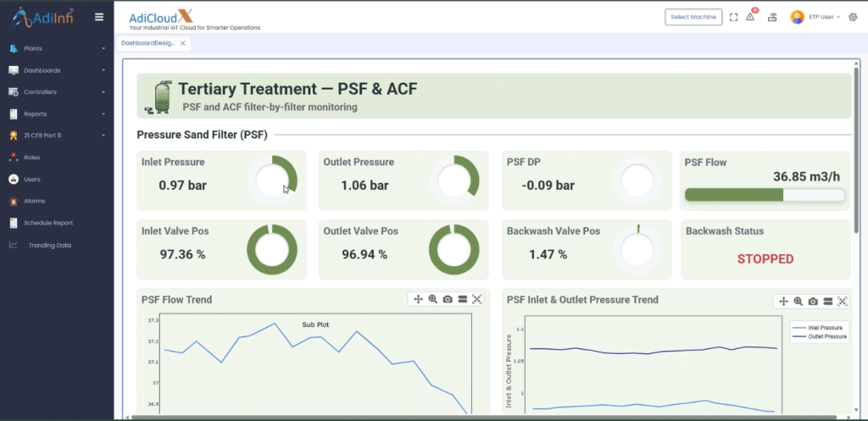The image size is (868, 421).
Task: Click the Backwash Valve Pos donut gauge
Action: tap(637, 250)
